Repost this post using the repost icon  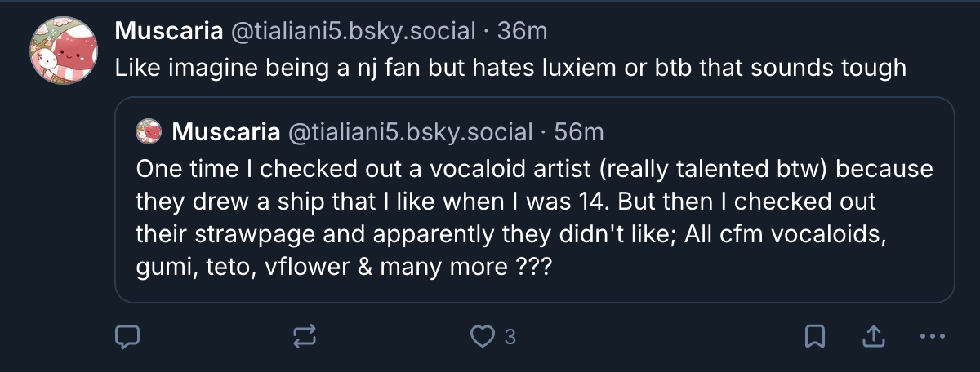click(305, 336)
